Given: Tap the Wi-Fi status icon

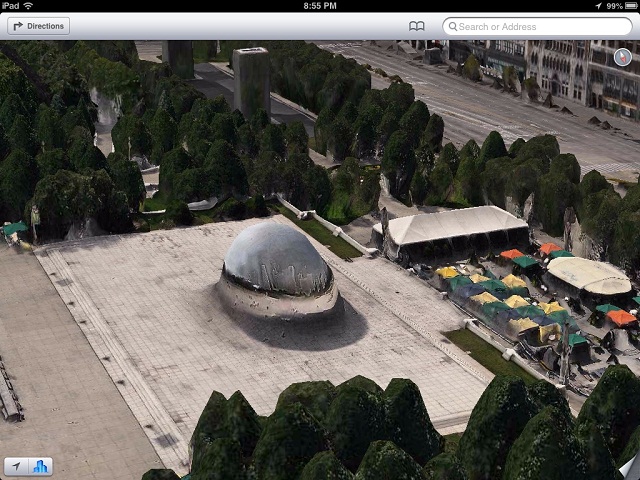Looking at the screenshot, I should [27, 6].
